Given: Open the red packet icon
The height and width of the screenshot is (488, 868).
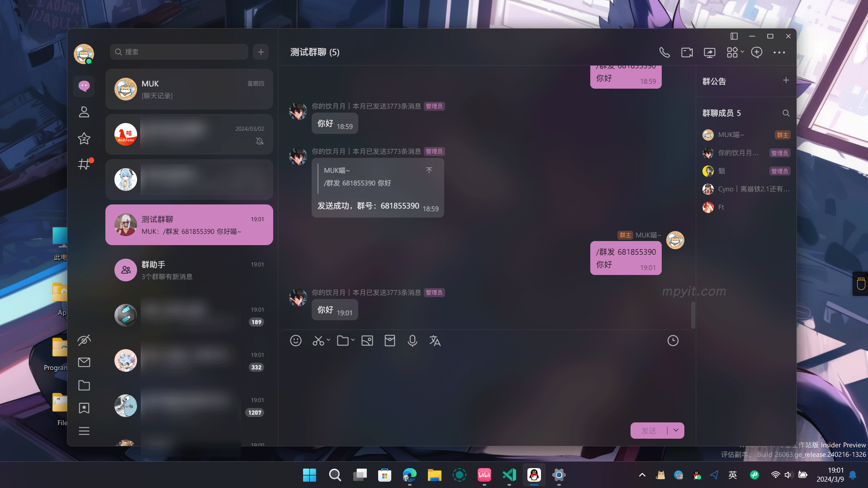Looking at the screenshot, I should coord(390,341).
